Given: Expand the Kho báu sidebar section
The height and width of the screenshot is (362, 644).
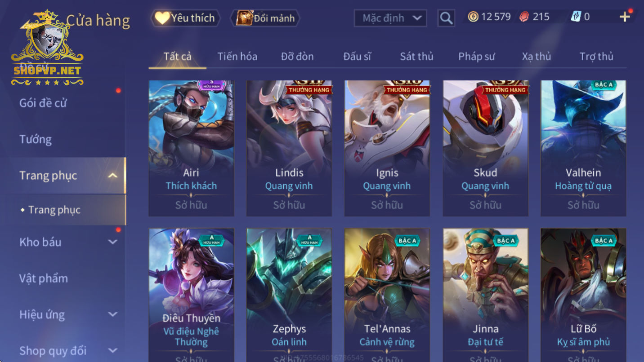Looking at the screenshot, I should (113, 242).
